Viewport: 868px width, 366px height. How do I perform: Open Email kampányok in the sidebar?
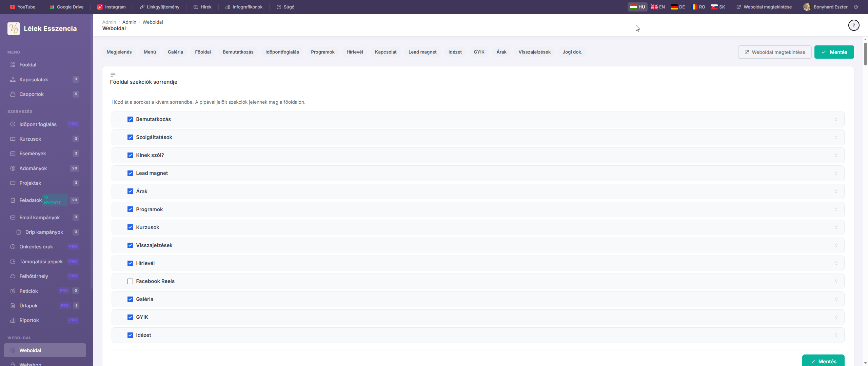click(x=45, y=218)
